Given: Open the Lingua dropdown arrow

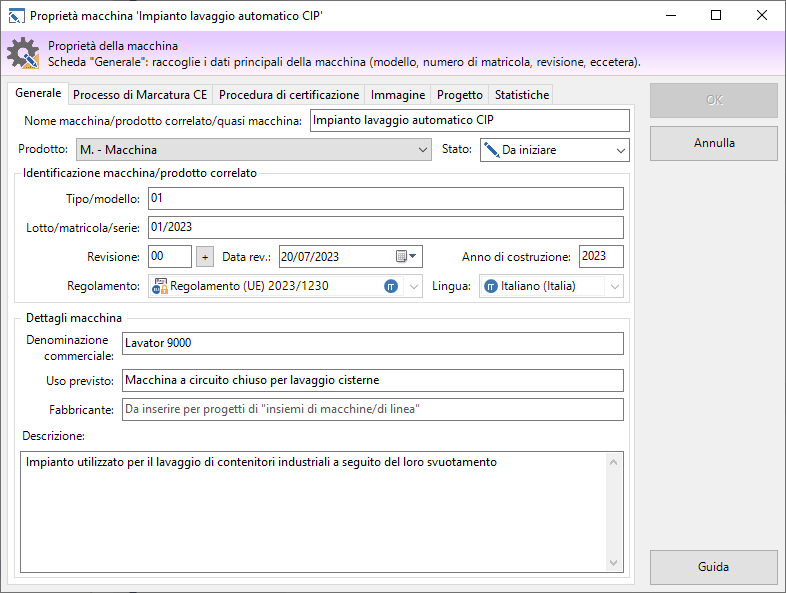Looking at the screenshot, I should pos(614,287).
